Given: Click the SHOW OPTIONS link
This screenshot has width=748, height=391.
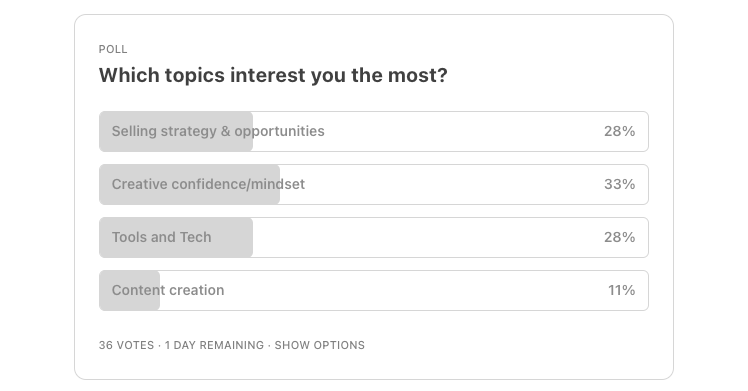Looking at the screenshot, I should pos(320,345).
